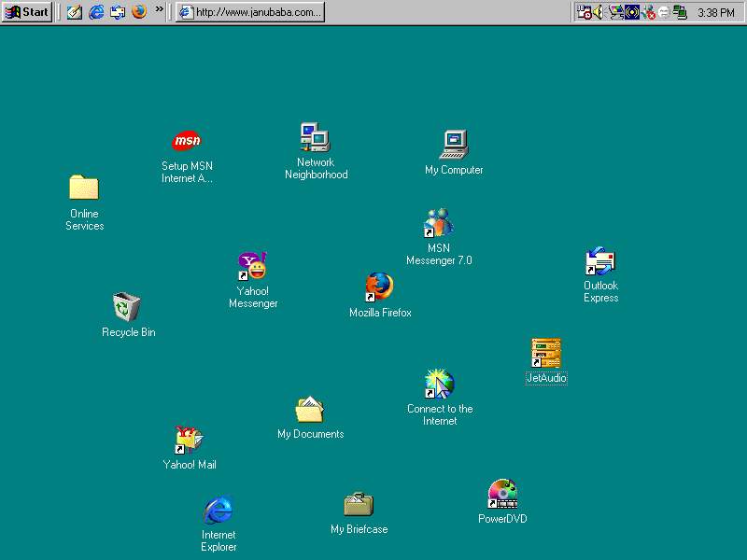Click the 3:38 PM clock
The width and height of the screenshot is (747, 560).
[x=716, y=13]
